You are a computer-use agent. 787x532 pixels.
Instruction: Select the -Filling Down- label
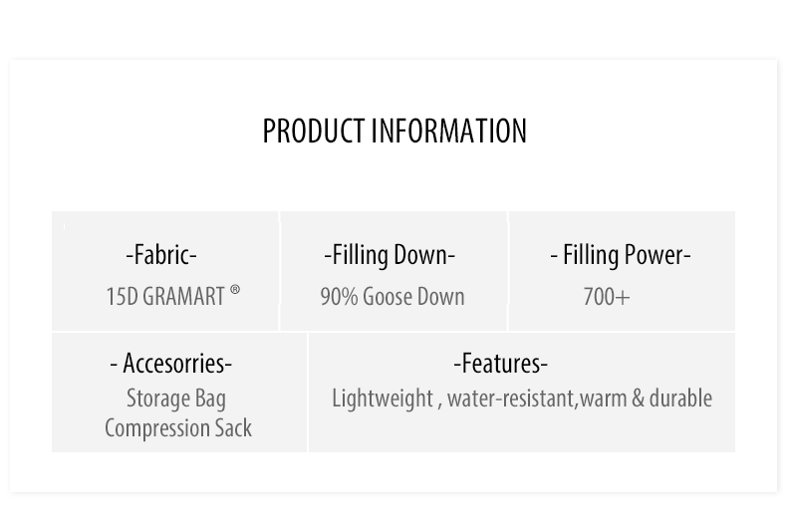tap(390, 255)
